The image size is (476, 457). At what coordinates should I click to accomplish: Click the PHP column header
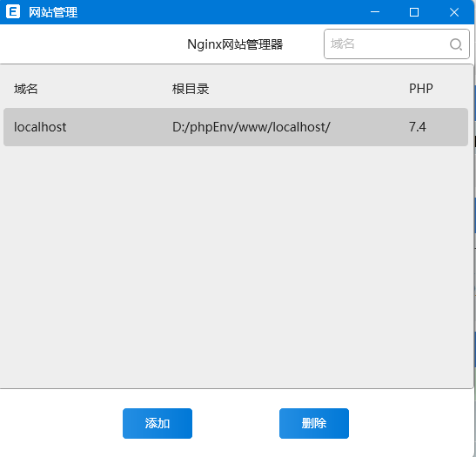(x=421, y=89)
